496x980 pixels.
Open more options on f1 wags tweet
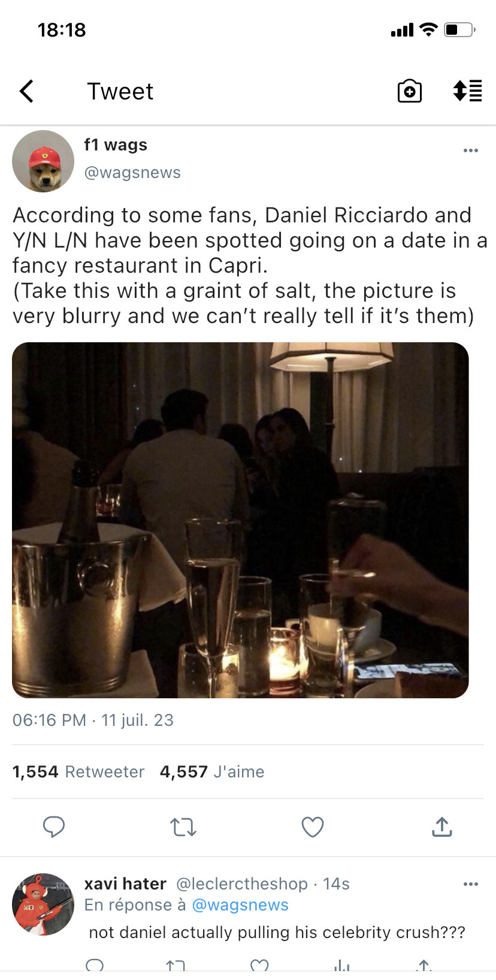coord(471,150)
